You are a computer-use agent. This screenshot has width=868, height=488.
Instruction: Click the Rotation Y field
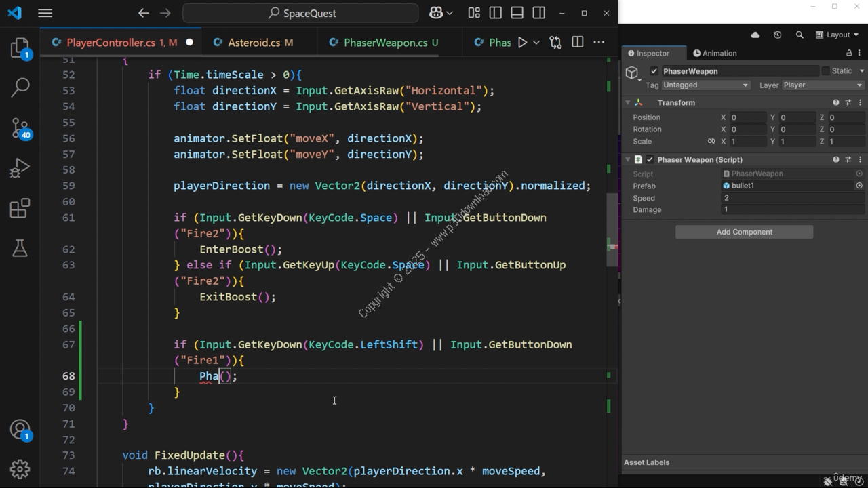click(x=797, y=129)
